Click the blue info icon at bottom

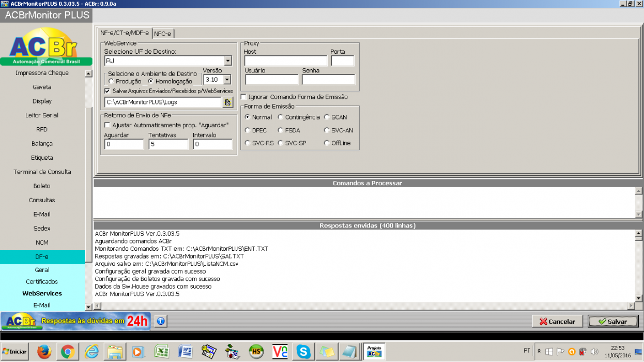point(161,321)
